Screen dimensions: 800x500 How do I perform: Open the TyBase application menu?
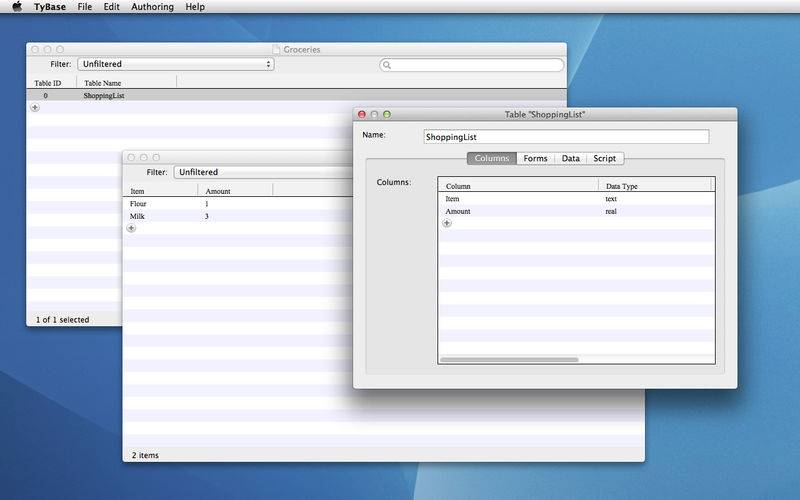click(49, 7)
